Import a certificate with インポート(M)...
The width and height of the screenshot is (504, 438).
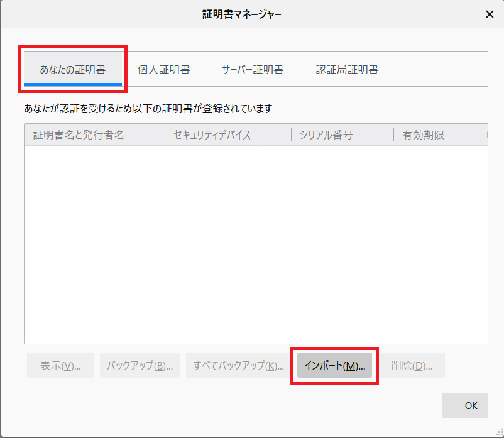coord(334,366)
